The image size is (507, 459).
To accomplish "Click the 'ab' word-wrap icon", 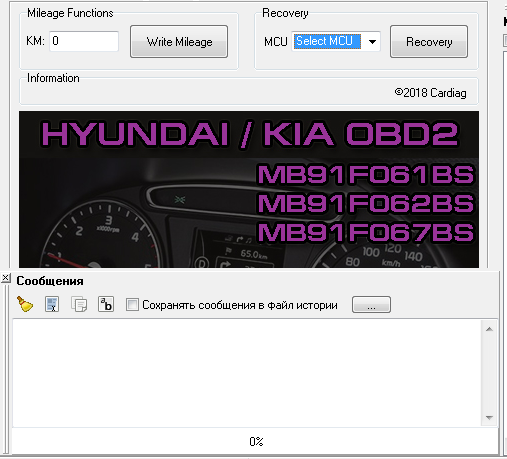I will [x=106, y=304].
